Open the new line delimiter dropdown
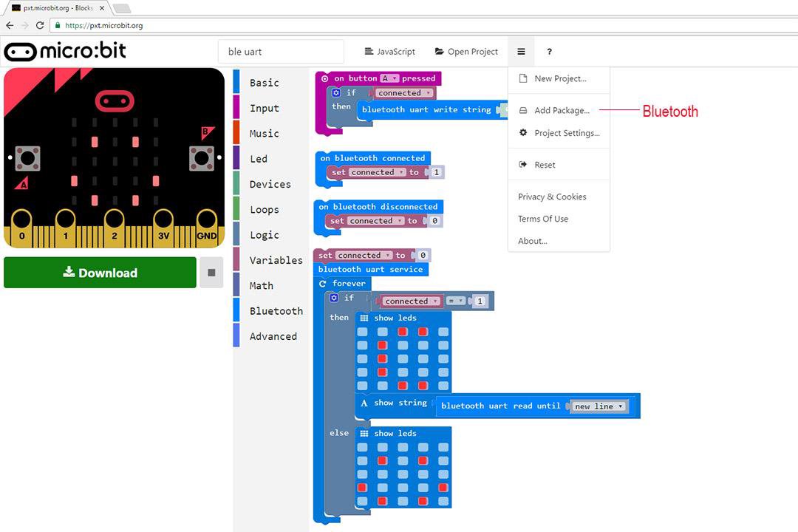798x532 pixels. click(599, 406)
